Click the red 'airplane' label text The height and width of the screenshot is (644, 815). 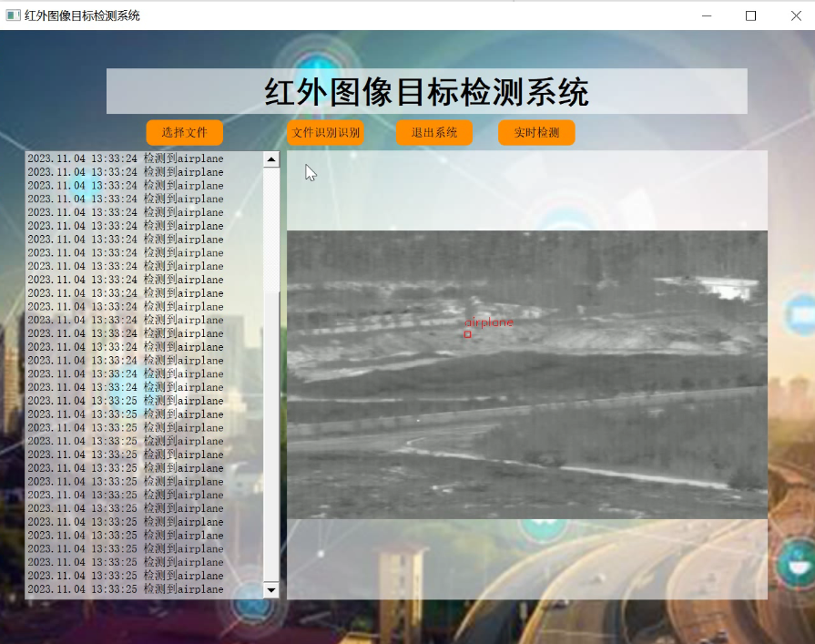(489, 322)
